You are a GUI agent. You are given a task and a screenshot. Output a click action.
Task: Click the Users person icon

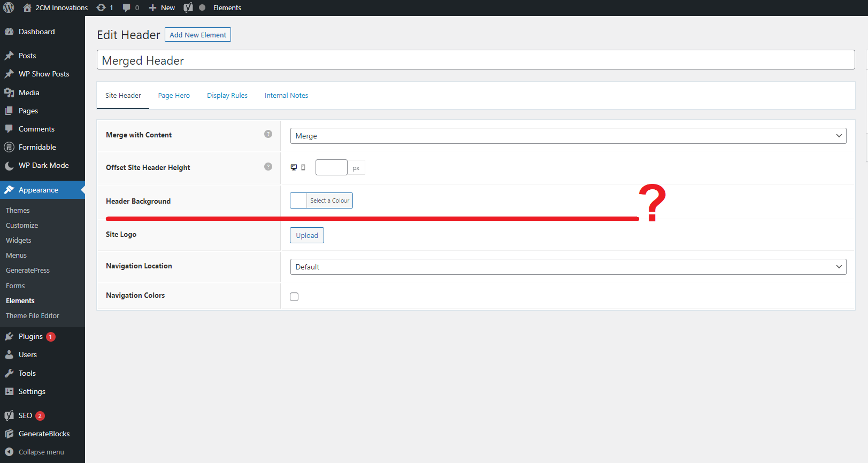[x=9, y=354]
